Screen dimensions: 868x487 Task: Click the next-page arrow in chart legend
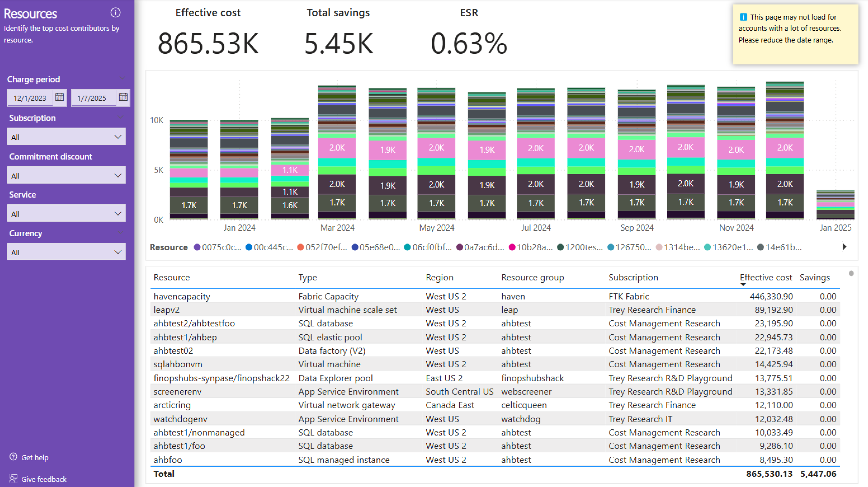pyautogui.click(x=845, y=247)
